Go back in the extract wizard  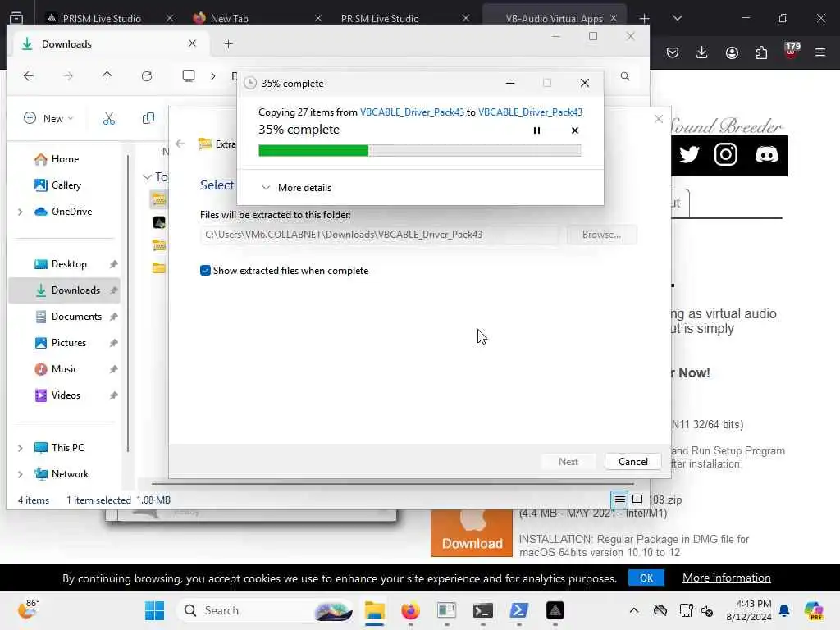(180, 144)
